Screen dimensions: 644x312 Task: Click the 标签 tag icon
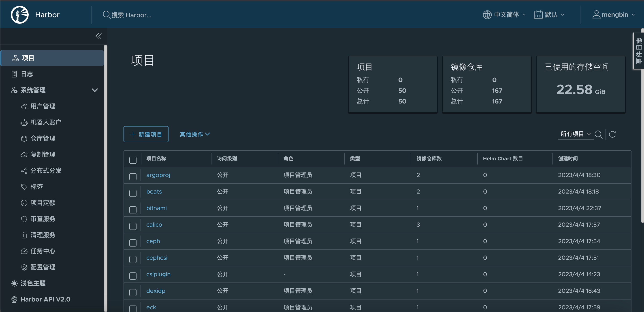(24, 187)
